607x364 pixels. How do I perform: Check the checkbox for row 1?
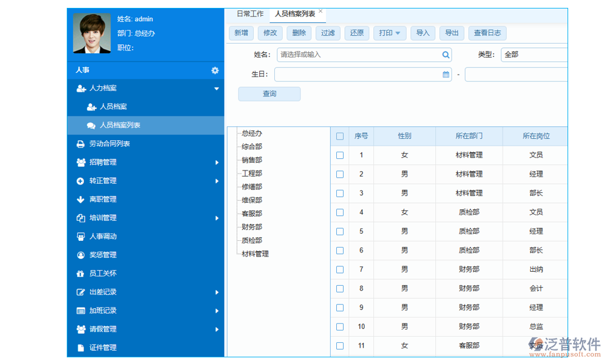pyautogui.click(x=340, y=155)
